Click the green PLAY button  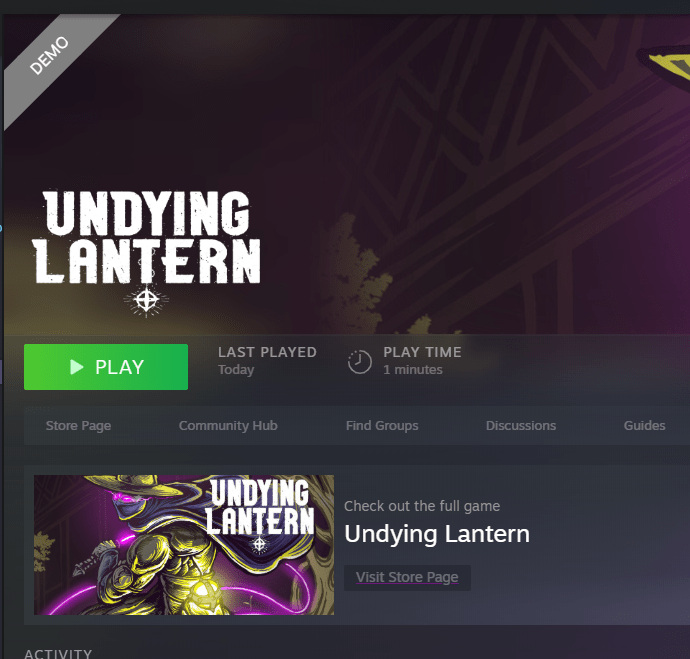pos(106,367)
